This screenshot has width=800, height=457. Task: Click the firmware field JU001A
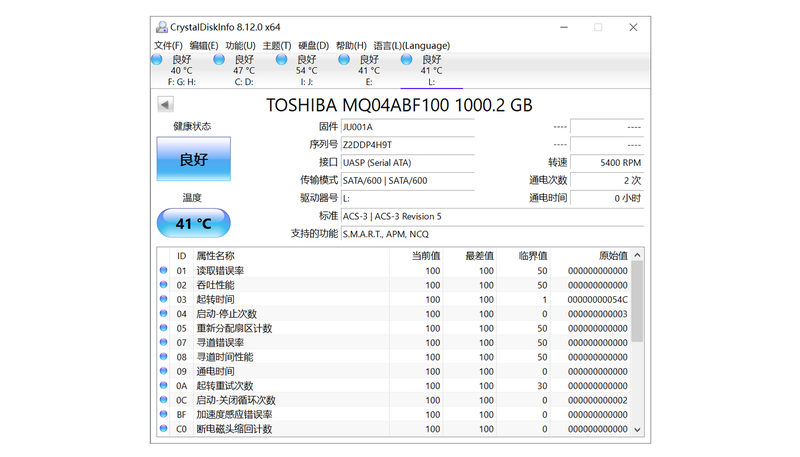408,126
